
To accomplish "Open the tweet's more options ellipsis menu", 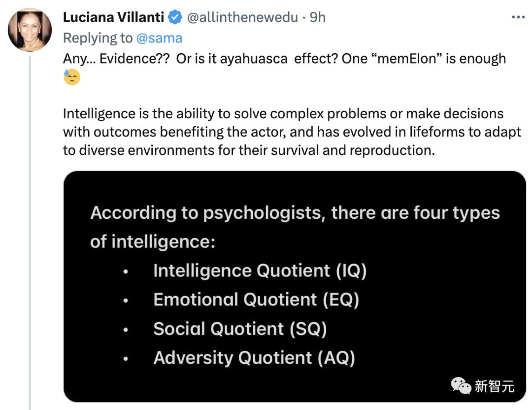I will pos(518,17).
